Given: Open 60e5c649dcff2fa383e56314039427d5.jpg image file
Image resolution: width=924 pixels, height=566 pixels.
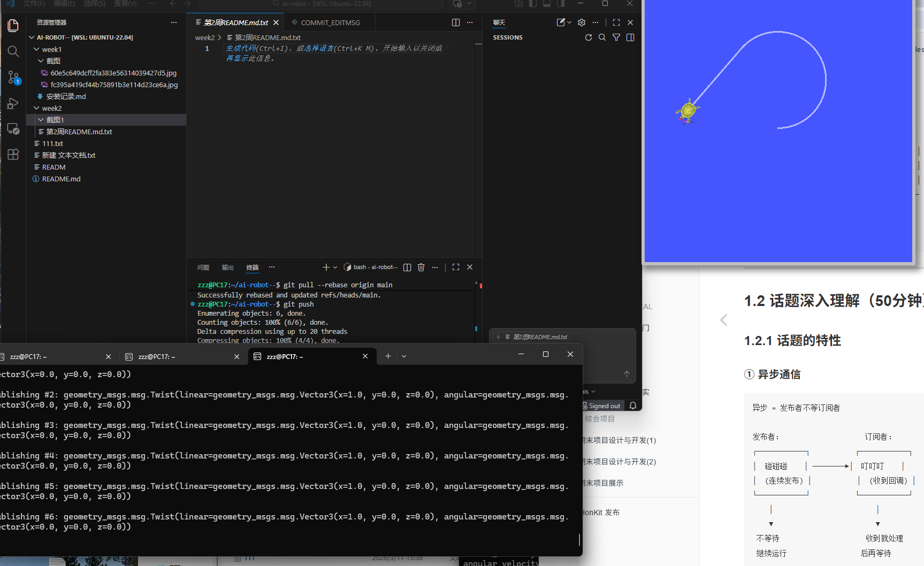Looking at the screenshot, I should coord(106,73).
